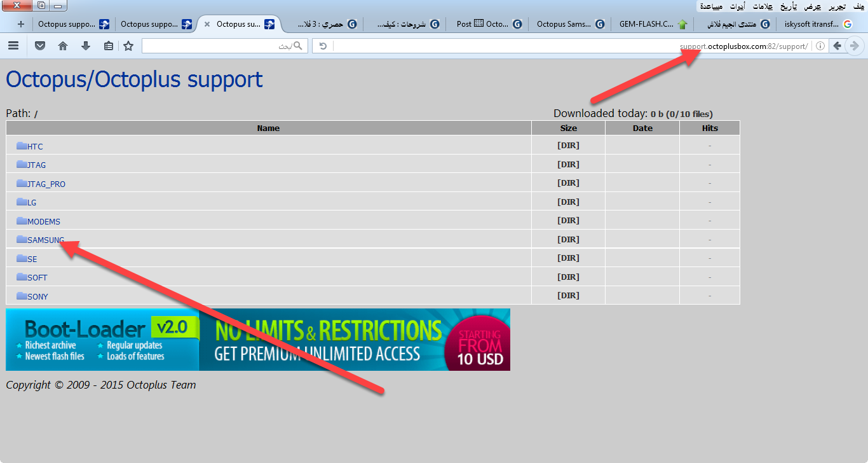Open the Firefox hamburger menu
The height and width of the screenshot is (463, 868).
(x=13, y=46)
